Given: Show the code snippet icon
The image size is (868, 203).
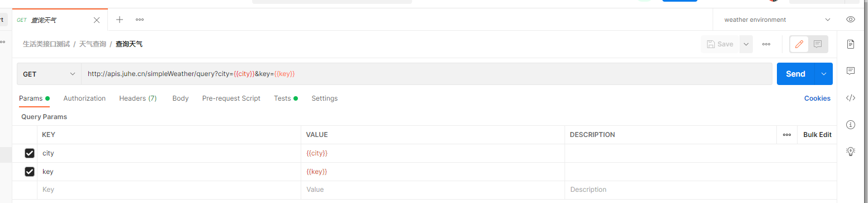Looking at the screenshot, I should tap(851, 98).
